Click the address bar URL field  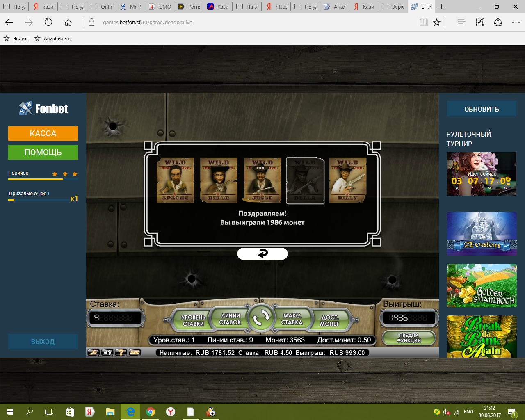click(250, 23)
